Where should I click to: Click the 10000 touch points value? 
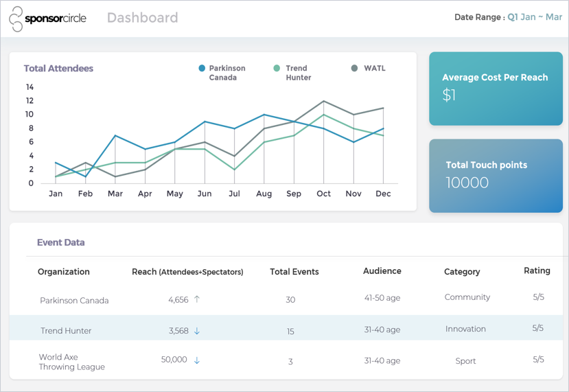coord(467,183)
